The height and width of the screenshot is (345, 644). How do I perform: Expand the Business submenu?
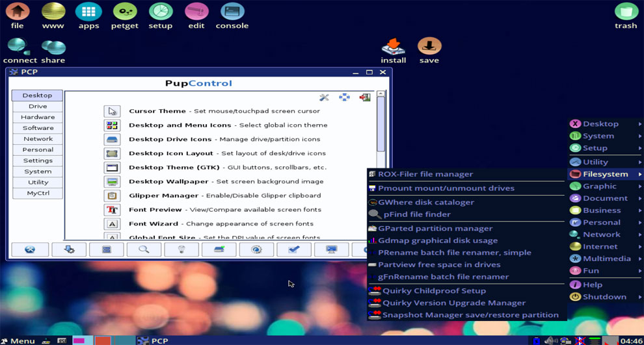606,211
